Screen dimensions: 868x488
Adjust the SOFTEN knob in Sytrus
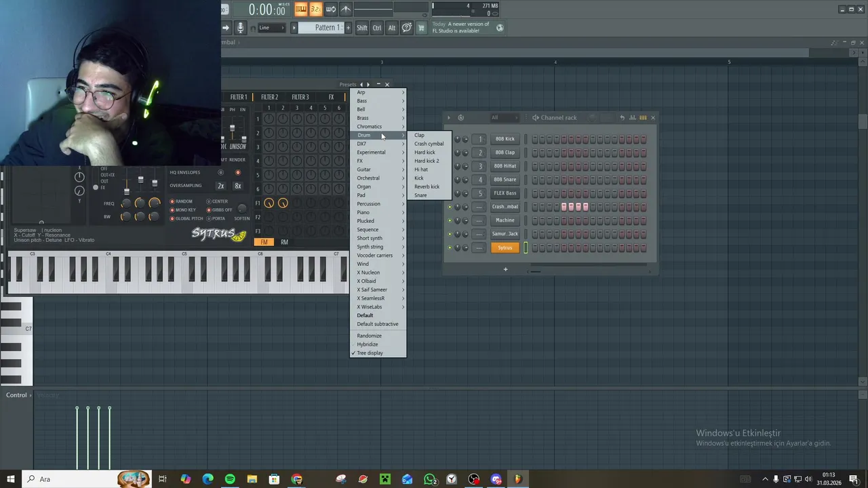pos(242,209)
